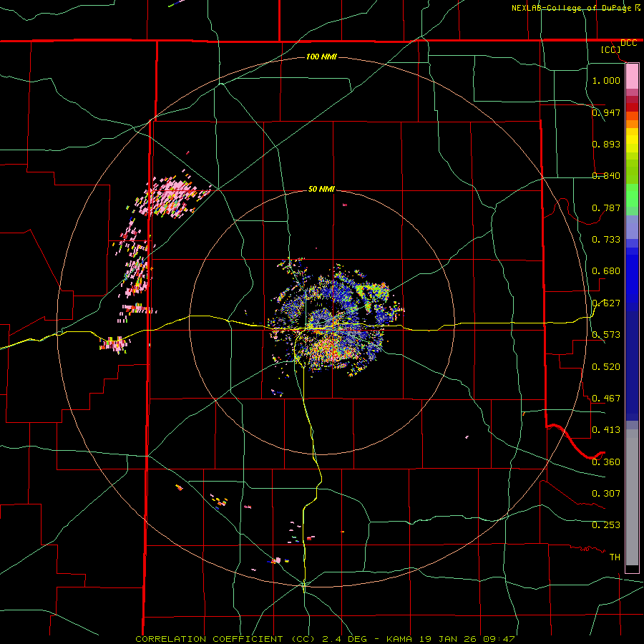
Task: Click the 0.467 legend value
Action: (x=606, y=399)
